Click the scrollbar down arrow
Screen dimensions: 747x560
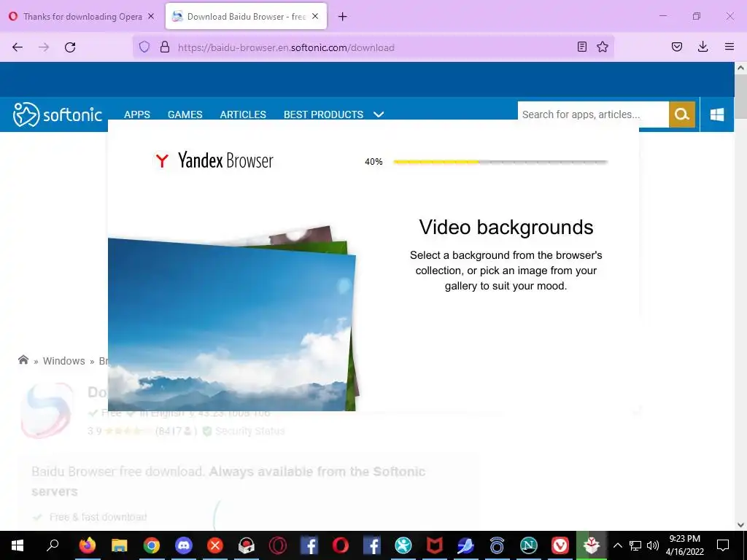(740, 525)
